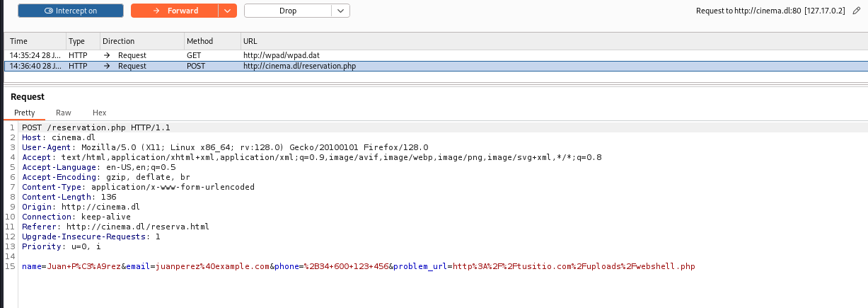Screen dimensions: 868x308
Task: Click the GET method cell
Action: tap(194, 55)
